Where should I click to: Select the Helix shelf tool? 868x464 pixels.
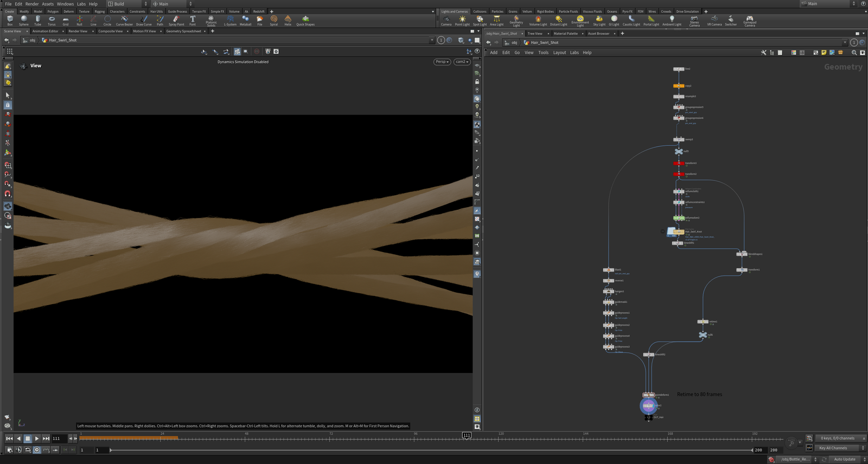(x=288, y=21)
